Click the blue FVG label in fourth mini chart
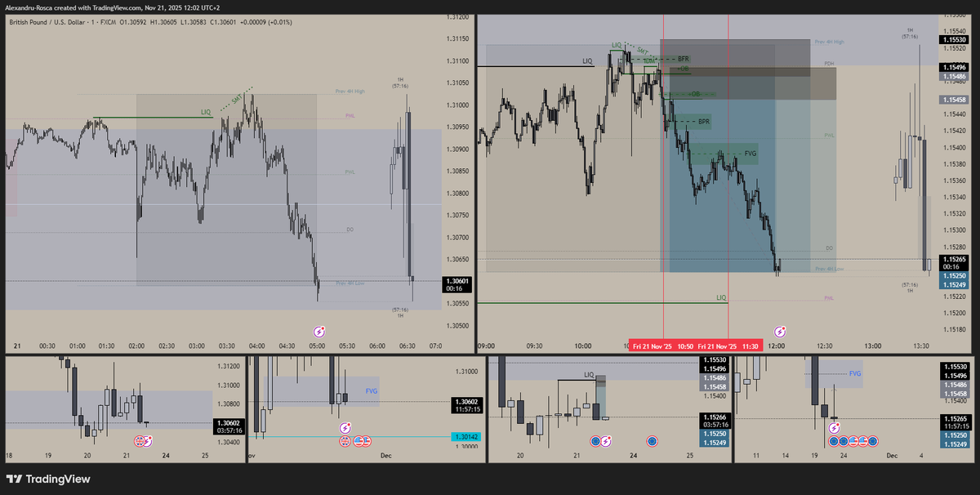 (x=855, y=373)
